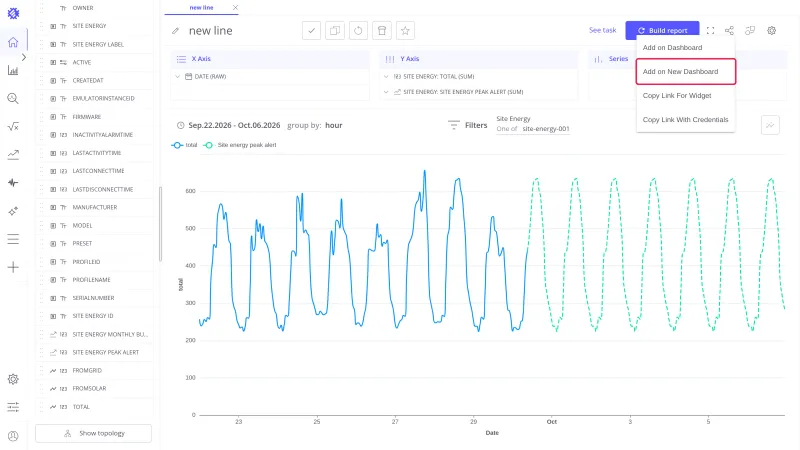Toggle Site energy peak alert legend
This screenshot has width=800, height=450.
(x=240, y=145)
